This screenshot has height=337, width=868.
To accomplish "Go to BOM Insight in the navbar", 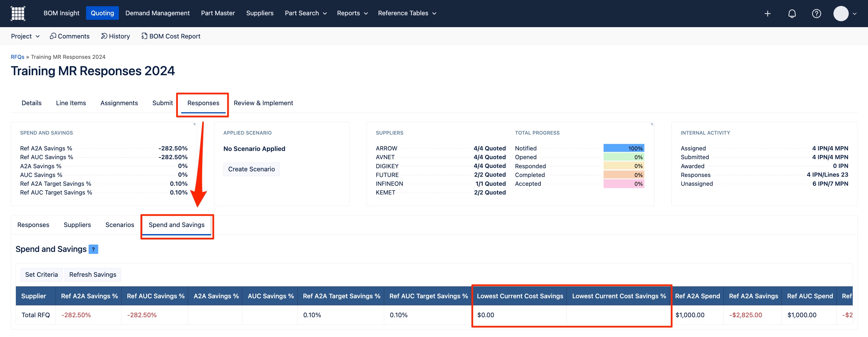I will point(61,13).
